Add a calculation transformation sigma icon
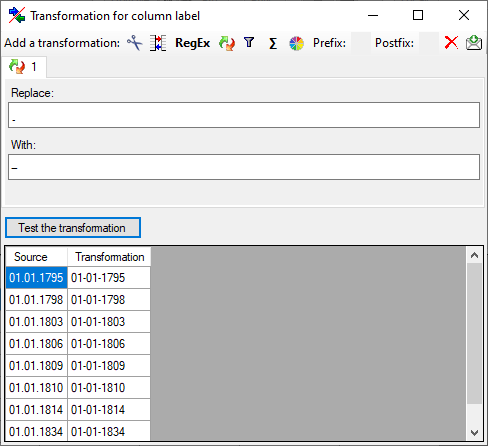 point(273,43)
